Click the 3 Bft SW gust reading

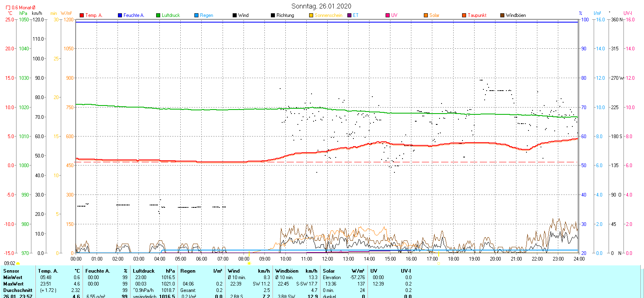(x=286, y=296)
